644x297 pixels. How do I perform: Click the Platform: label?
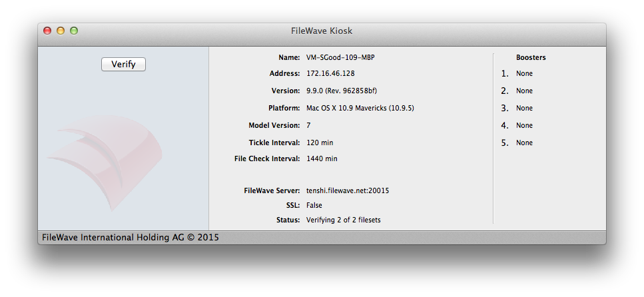pos(284,108)
